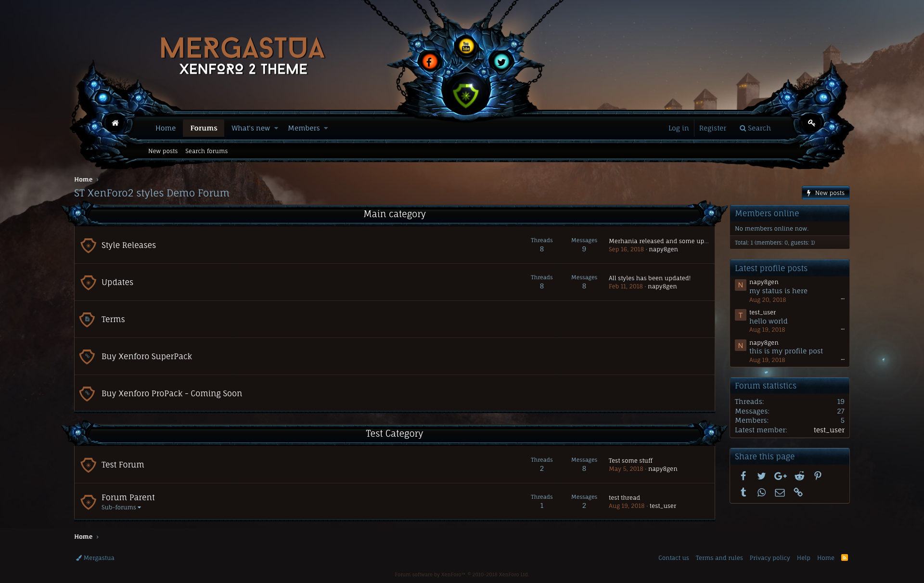The image size is (924, 583).
Task: Share this page on Google Plus
Action: tap(780, 476)
